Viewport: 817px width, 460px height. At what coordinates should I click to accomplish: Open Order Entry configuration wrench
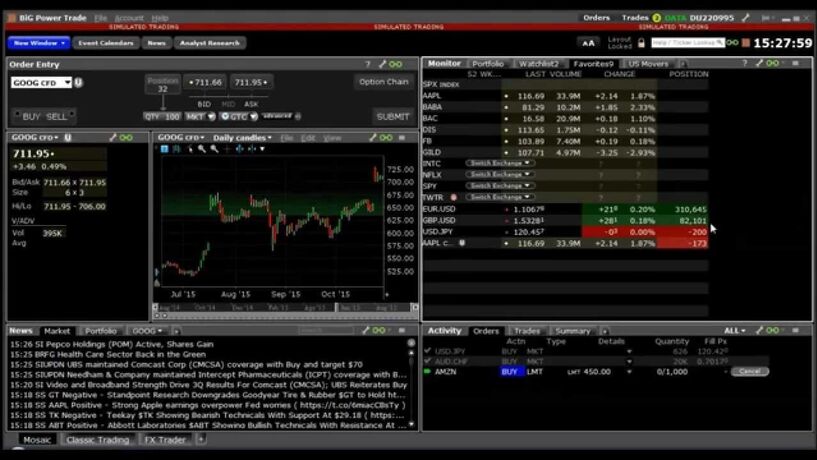tap(382, 64)
